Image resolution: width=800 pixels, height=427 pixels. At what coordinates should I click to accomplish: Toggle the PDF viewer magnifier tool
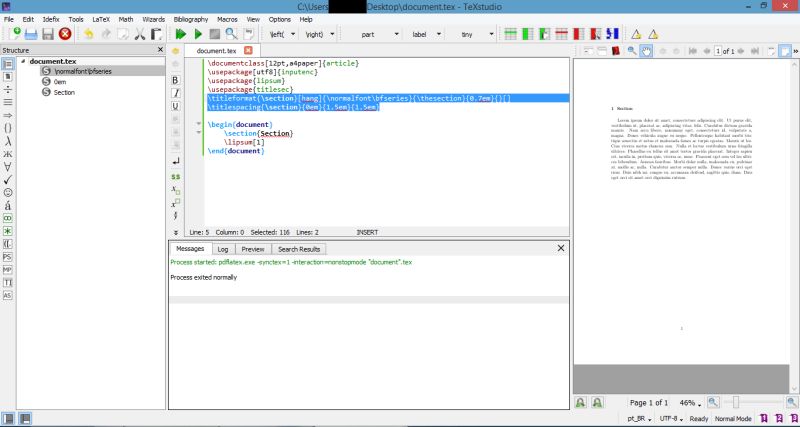click(632, 51)
